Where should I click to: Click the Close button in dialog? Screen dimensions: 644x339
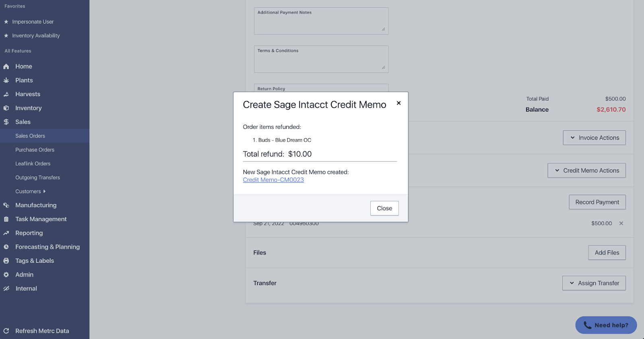[384, 208]
